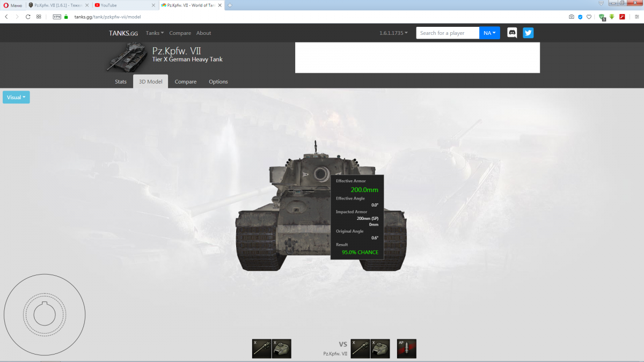Go back using the browser back arrow

6,17
